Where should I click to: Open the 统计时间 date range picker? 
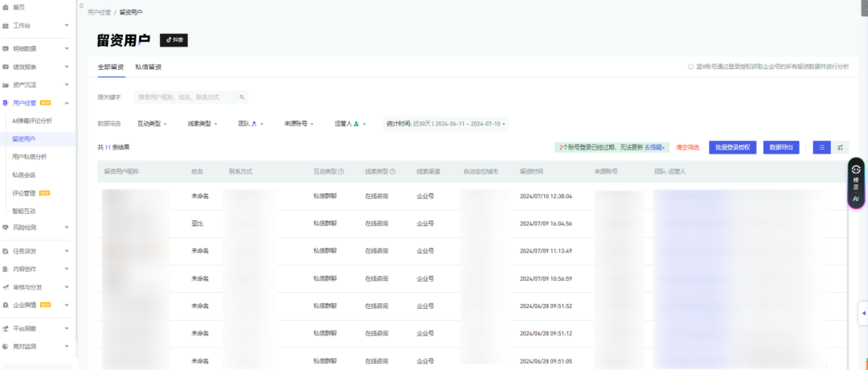446,124
